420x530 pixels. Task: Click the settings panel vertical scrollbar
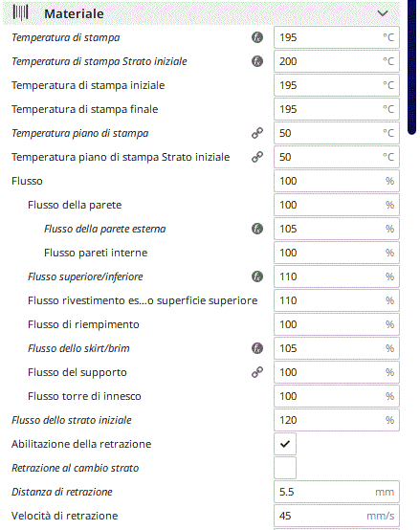pos(412,68)
